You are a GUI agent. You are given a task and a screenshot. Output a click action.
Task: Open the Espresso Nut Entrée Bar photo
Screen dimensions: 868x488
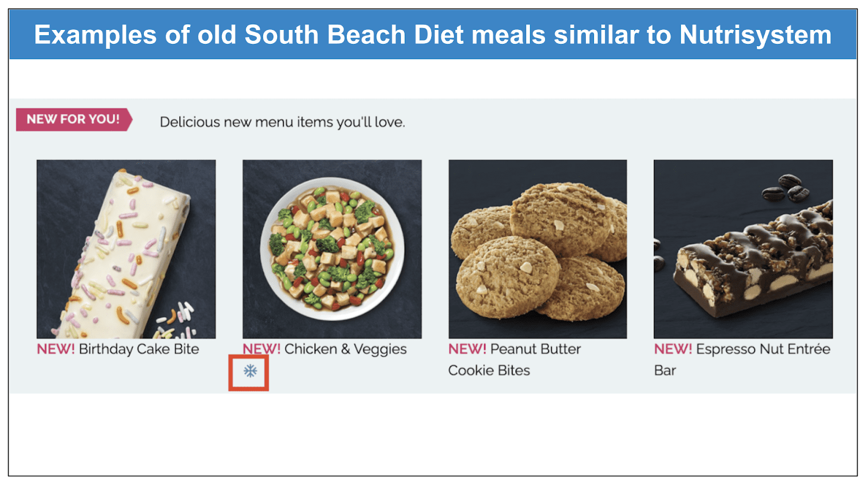pyautogui.click(x=743, y=249)
